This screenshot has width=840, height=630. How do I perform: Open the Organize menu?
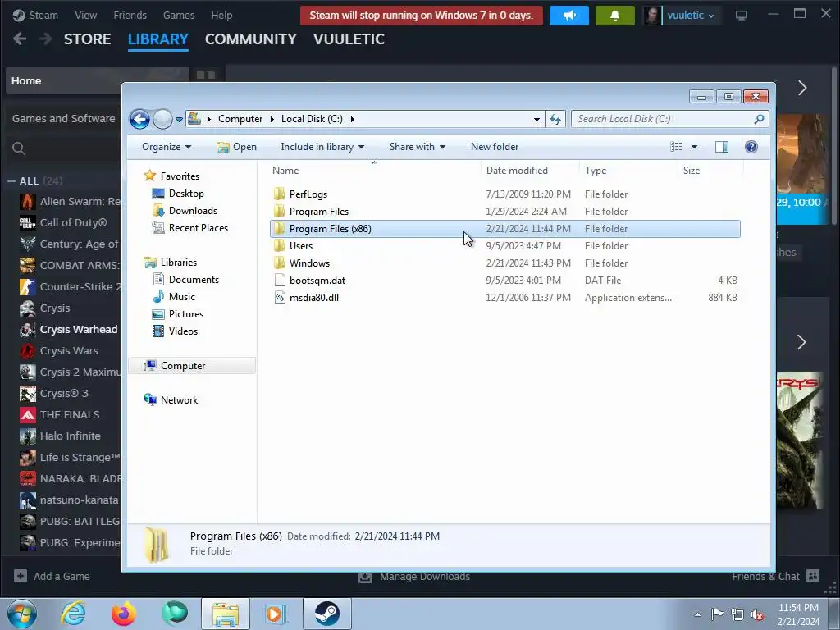click(x=166, y=147)
